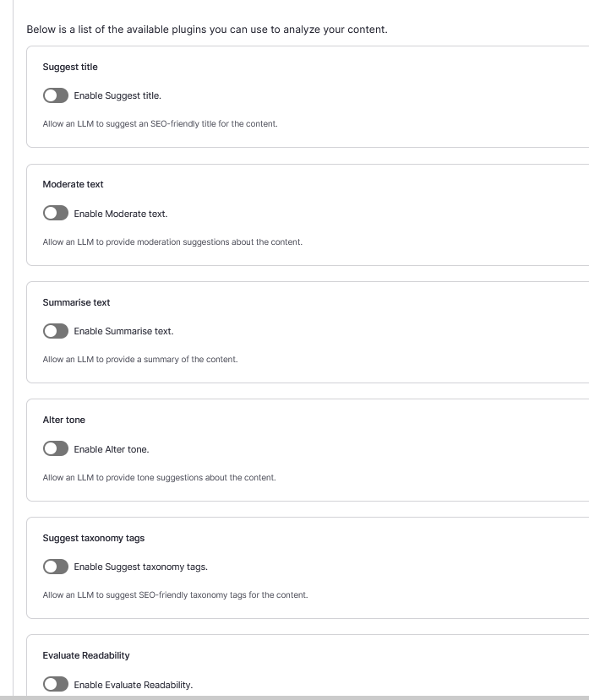Enable the Suggest title plugin toggle

click(56, 95)
